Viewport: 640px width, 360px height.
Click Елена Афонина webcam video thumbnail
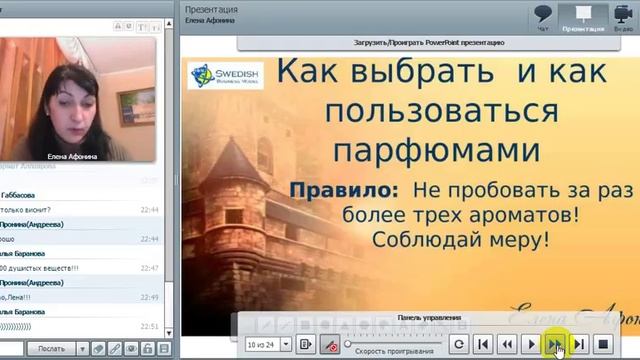78,99
